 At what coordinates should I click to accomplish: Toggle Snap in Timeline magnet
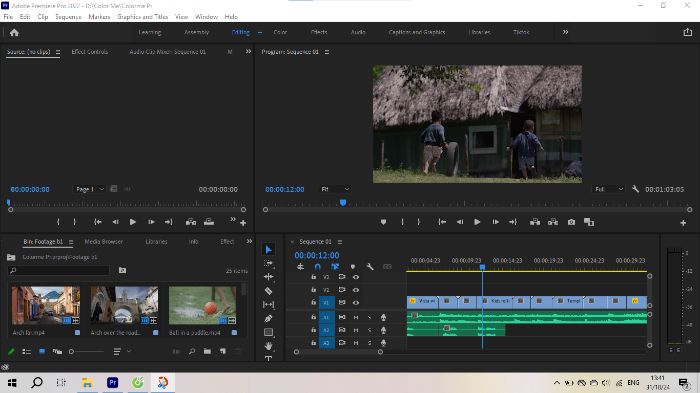[x=317, y=267]
